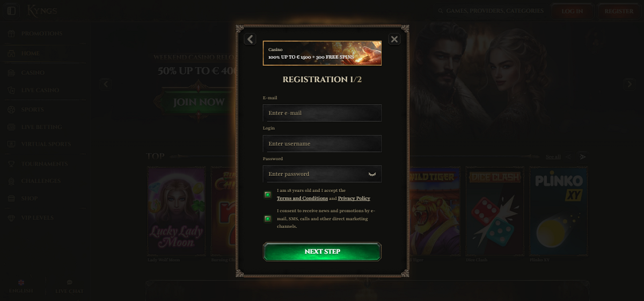Open the Live Casino menu item

[40, 90]
